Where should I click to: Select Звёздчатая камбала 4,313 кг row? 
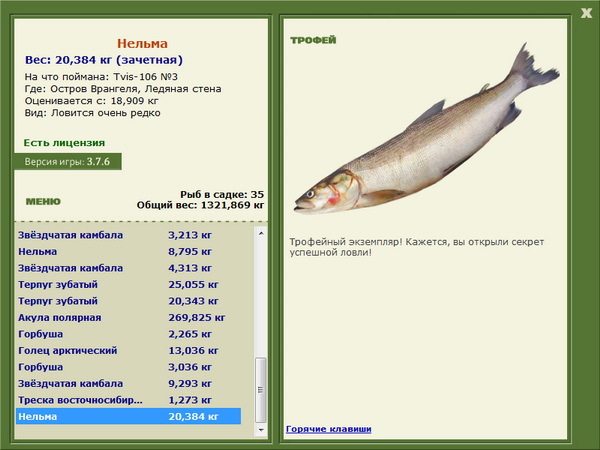129,268
